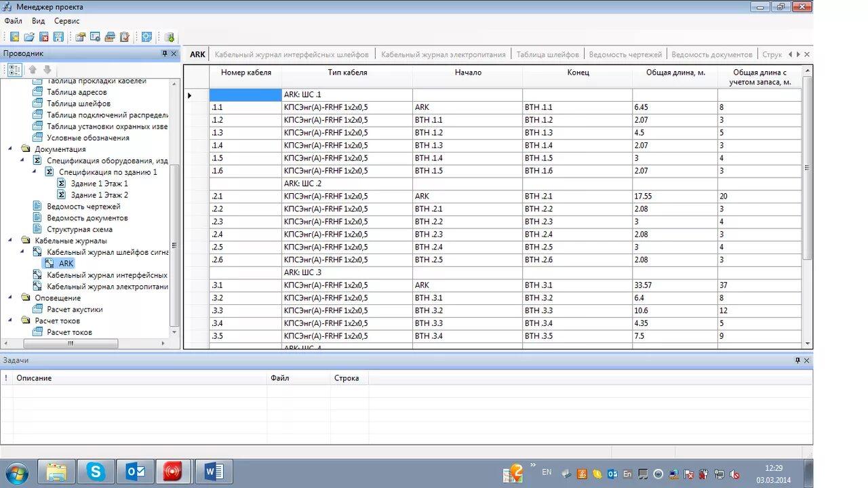Image resolution: width=868 pixels, height=488 pixels.
Task: Click the grey up arrow in Проводник toolbar
Action: pos(32,69)
